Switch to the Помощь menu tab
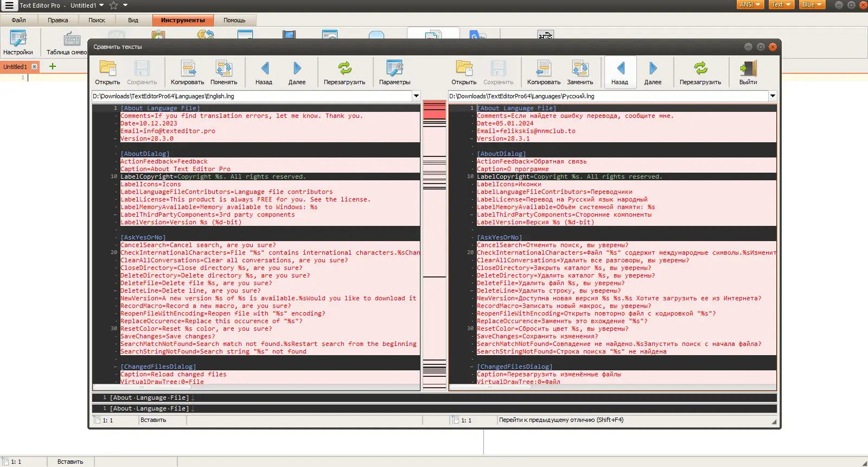868x467 pixels. [x=234, y=20]
